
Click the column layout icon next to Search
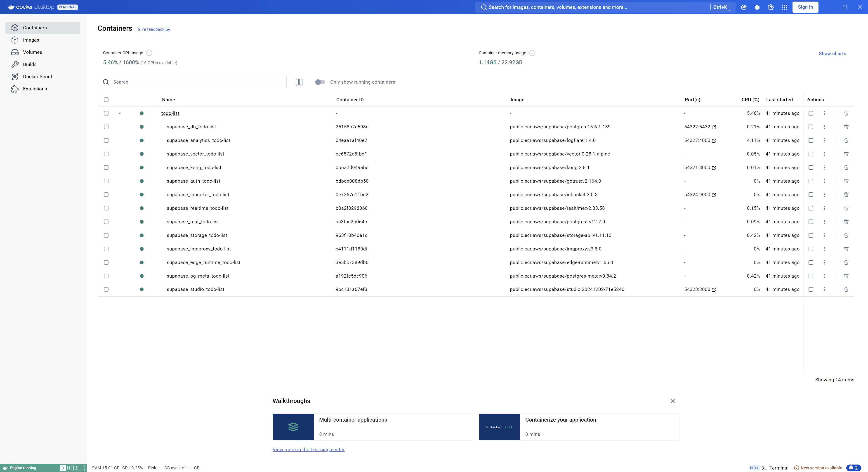pyautogui.click(x=299, y=82)
